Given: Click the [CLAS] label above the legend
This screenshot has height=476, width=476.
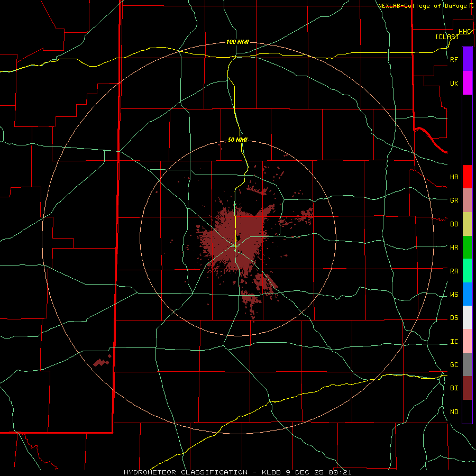Looking at the screenshot, I should pos(447,36).
